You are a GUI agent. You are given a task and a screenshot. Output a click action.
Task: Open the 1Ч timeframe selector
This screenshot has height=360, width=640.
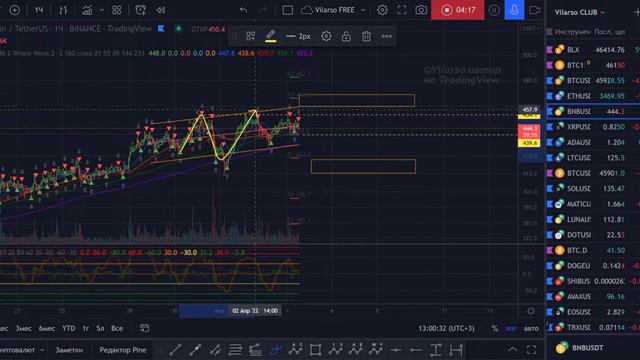[x=39, y=10]
